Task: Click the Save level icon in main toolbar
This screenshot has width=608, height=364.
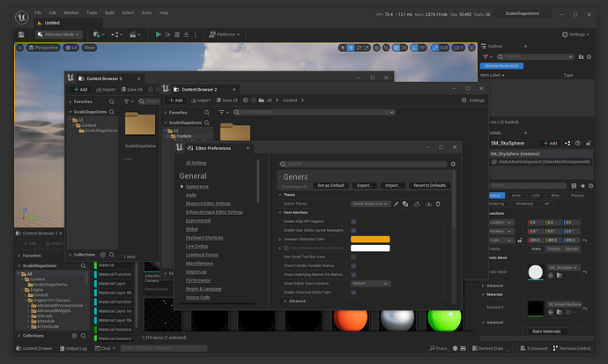Action: pos(21,34)
